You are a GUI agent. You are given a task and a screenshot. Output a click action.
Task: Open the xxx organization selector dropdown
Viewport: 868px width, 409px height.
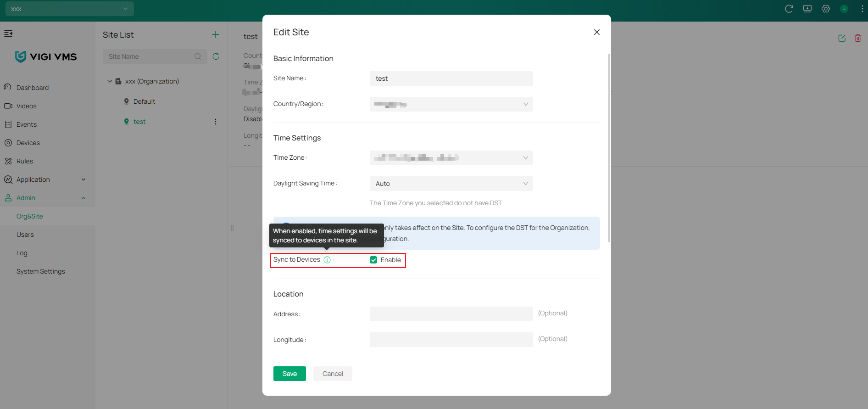70,9
